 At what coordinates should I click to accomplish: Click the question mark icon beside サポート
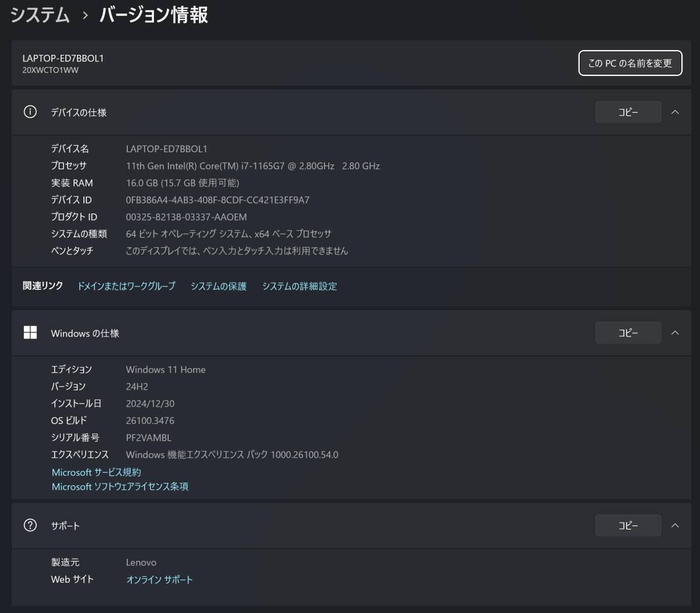pyautogui.click(x=30, y=525)
